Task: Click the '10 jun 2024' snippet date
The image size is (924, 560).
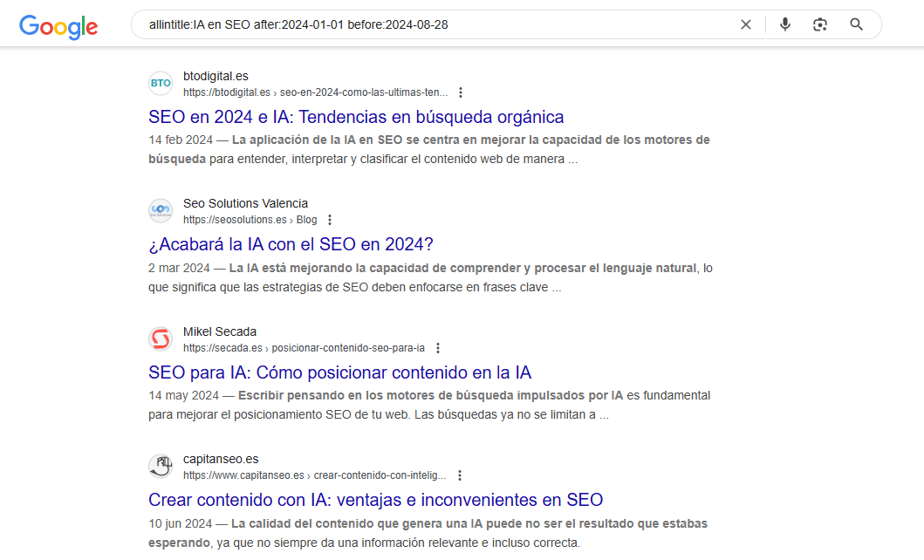Action: pos(181,524)
